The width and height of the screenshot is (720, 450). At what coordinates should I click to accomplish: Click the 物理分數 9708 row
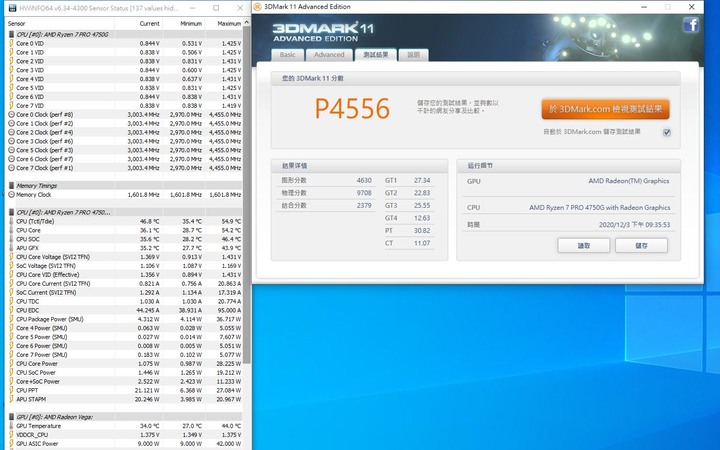point(326,193)
